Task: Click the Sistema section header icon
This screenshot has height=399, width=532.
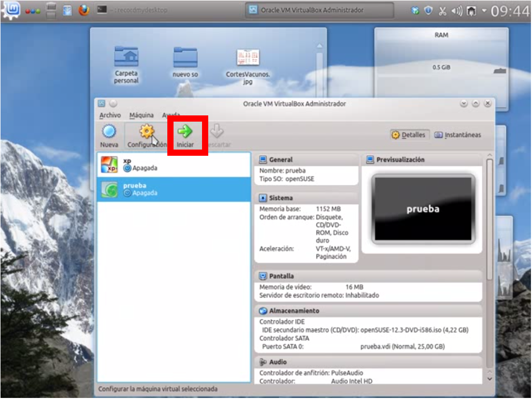Action: [x=263, y=198]
